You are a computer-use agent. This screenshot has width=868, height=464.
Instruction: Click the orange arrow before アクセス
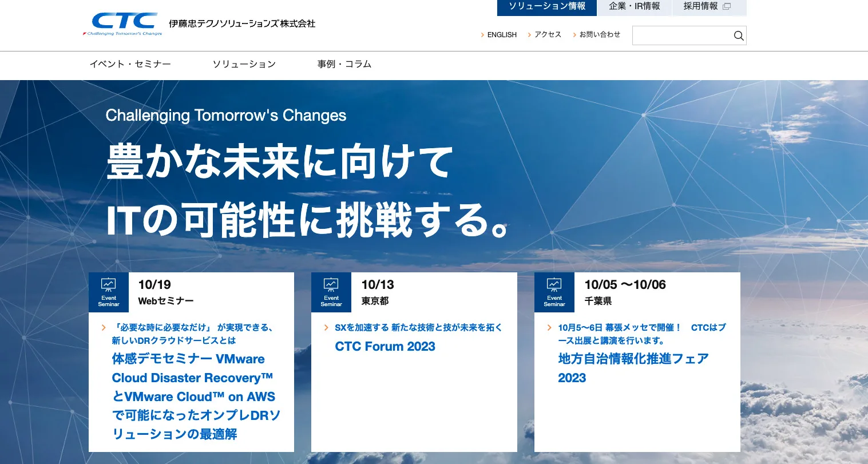coord(530,35)
